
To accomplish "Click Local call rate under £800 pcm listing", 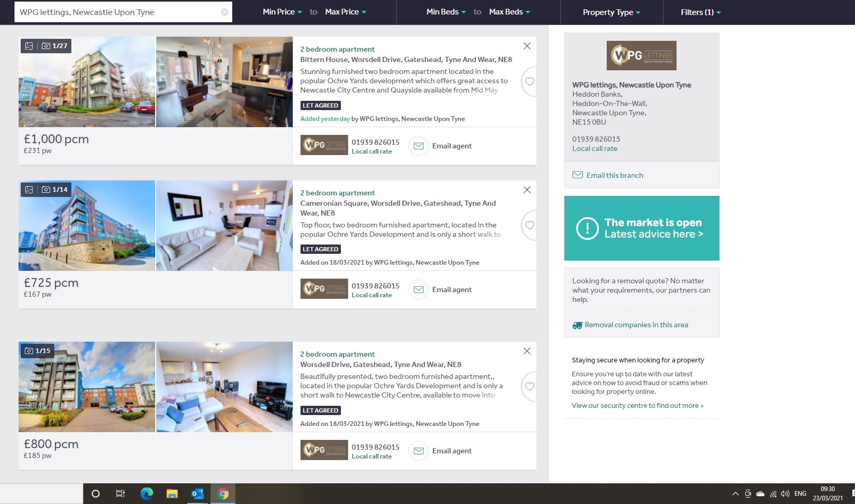I will click(371, 456).
